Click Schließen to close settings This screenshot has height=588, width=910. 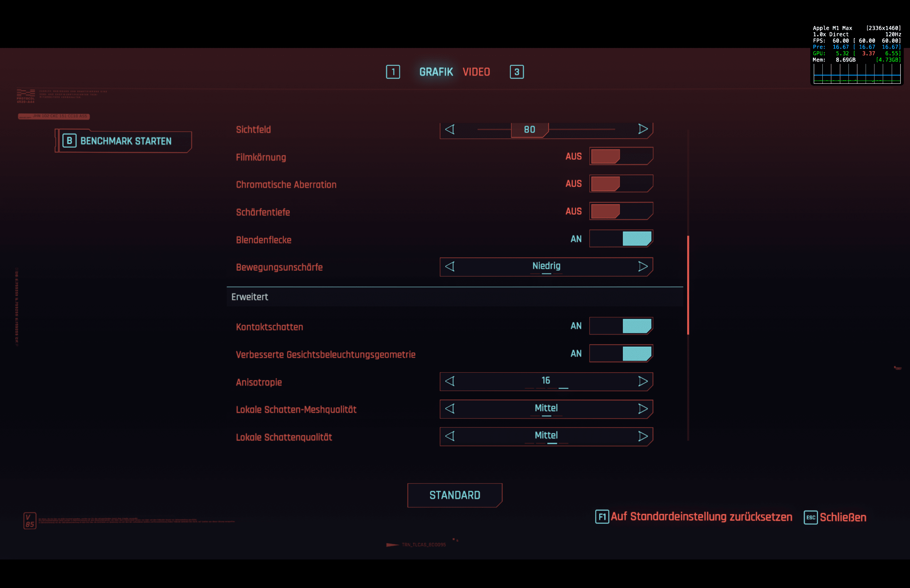(x=843, y=518)
